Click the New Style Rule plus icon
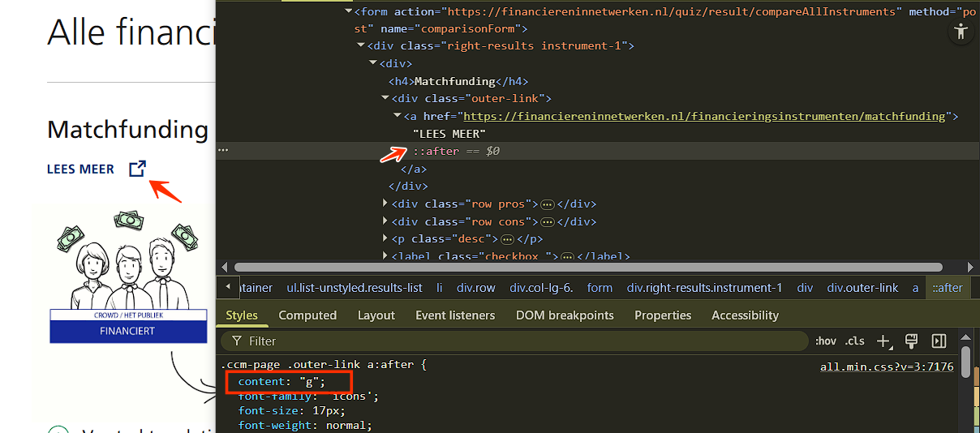The width and height of the screenshot is (980, 433). click(x=884, y=341)
